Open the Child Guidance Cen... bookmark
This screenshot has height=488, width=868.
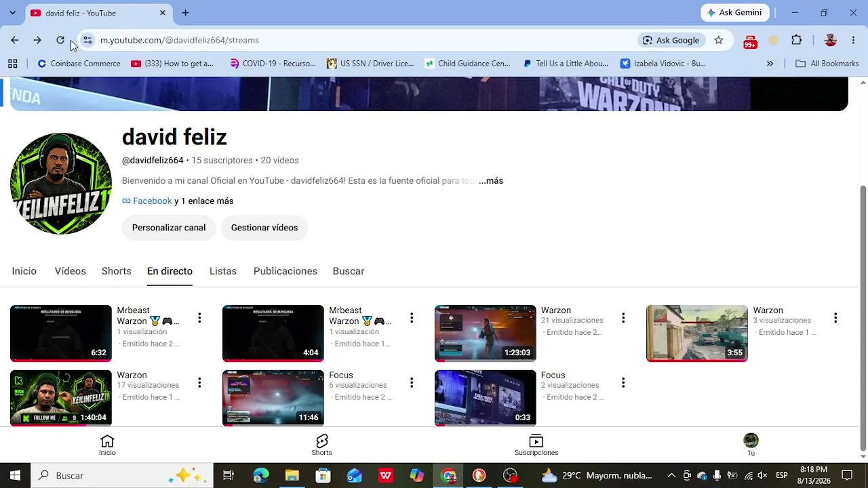(467, 64)
